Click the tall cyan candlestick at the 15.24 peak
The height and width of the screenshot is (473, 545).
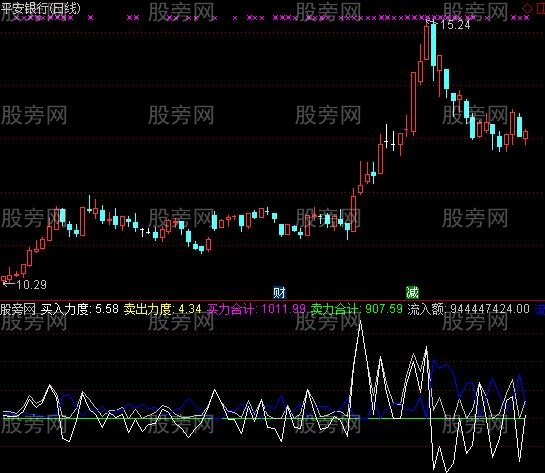click(x=433, y=45)
